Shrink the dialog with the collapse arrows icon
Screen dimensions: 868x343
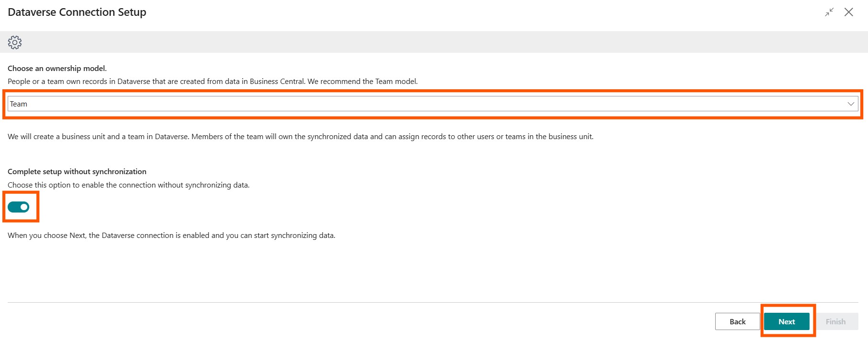(829, 12)
